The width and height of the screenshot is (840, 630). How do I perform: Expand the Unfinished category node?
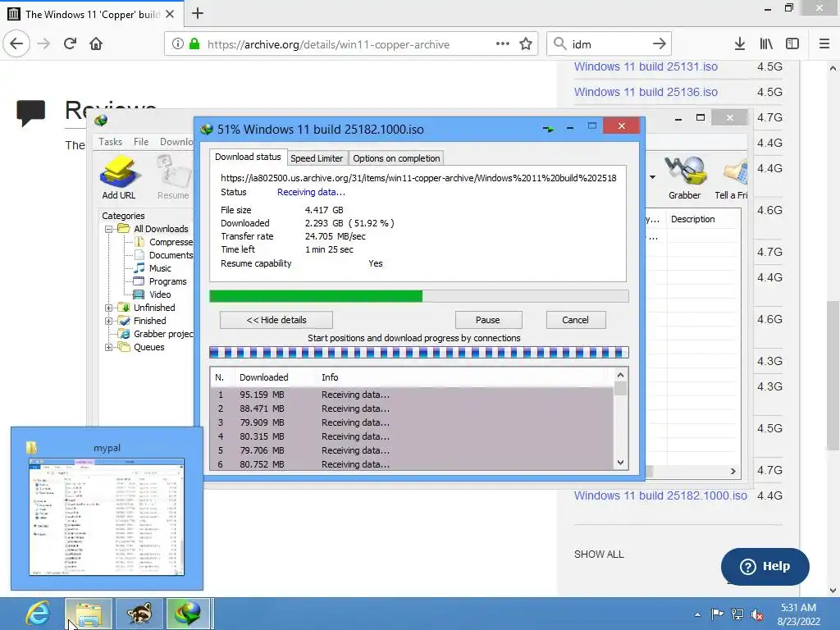[109, 308]
